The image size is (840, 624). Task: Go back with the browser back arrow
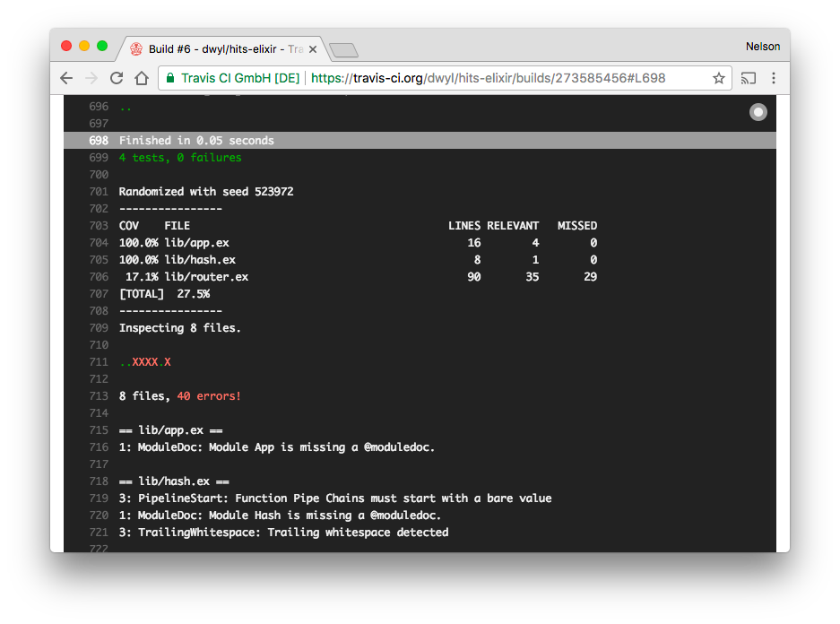click(x=66, y=78)
